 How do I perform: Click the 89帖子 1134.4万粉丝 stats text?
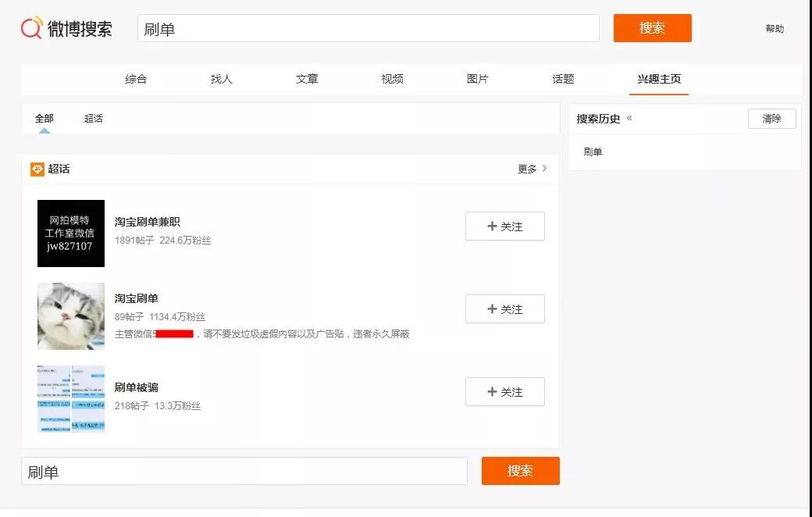[159, 317]
